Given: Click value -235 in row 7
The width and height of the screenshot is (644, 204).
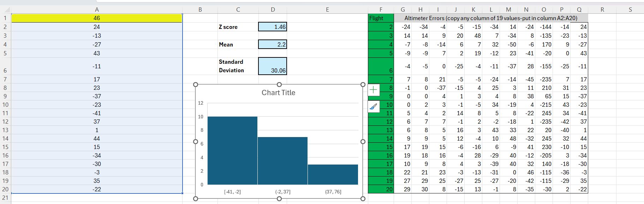Looking at the screenshot, I should tap(544, 79).
